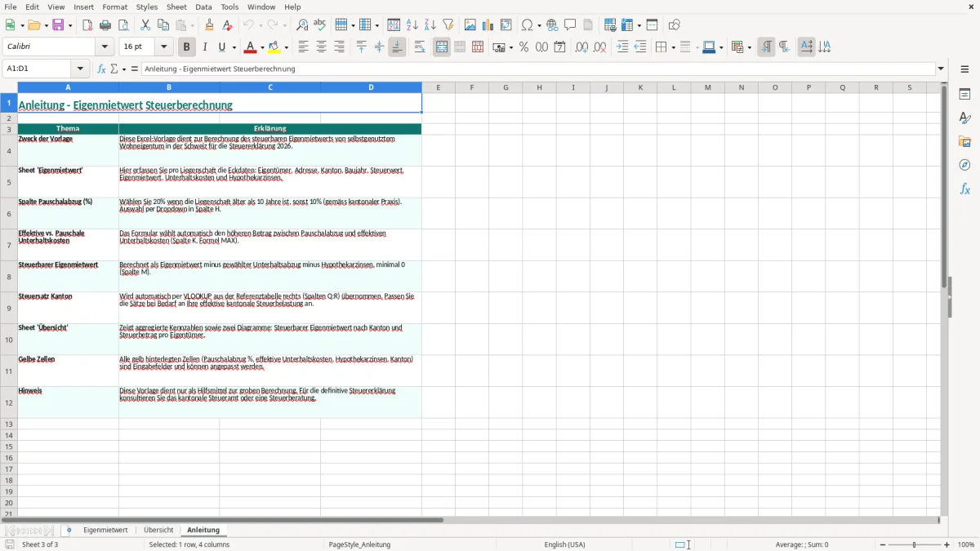Toggle Italic formatting
Viewport: 980px width, 551px height.
coord(204,47)
